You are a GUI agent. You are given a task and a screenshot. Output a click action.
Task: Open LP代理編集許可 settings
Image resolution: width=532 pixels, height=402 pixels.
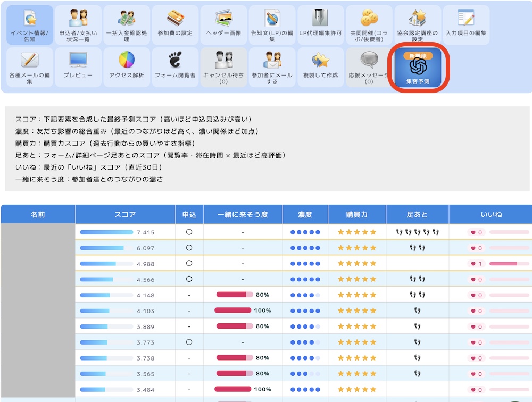320,25
